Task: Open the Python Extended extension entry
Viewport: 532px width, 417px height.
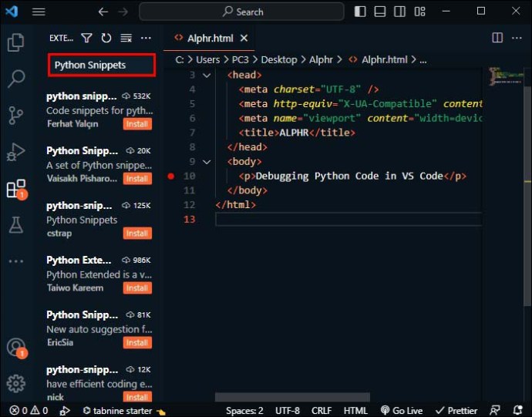Action: pyautogui.click(x=99, y=274)
